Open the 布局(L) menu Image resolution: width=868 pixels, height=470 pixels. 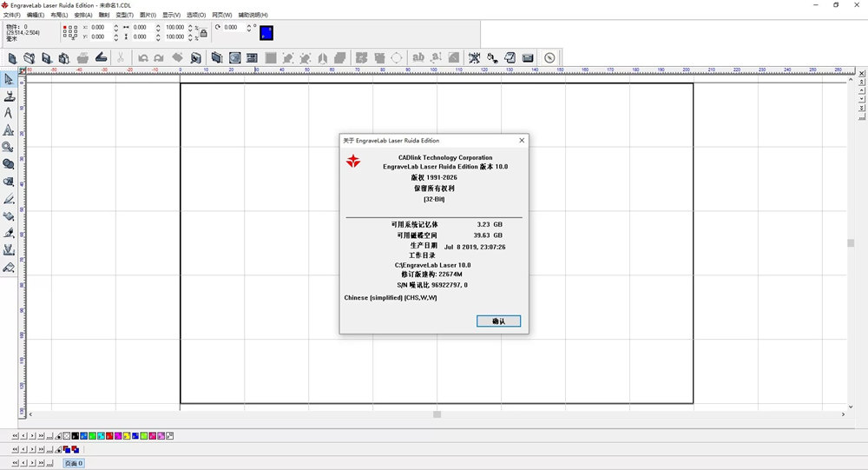[59, 15]
